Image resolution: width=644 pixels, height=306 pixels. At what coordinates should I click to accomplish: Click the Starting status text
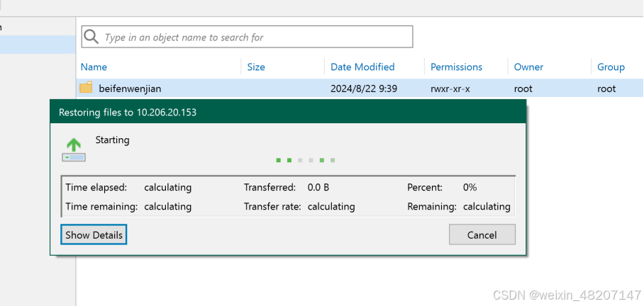(x=112, y=140)
